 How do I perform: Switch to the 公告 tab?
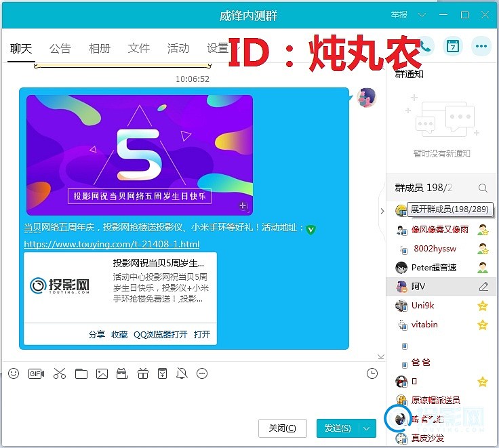(x=60, y=49)
